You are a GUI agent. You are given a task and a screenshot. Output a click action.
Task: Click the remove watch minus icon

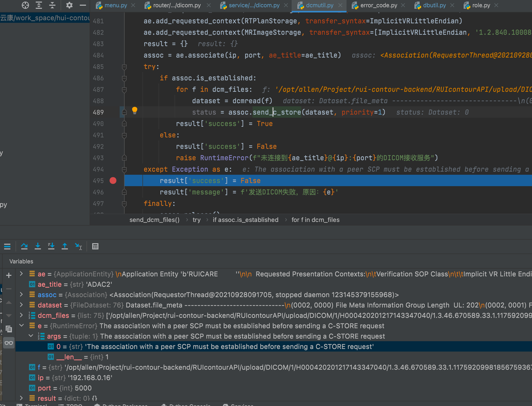pyautogui.click(x=9, y=288)
